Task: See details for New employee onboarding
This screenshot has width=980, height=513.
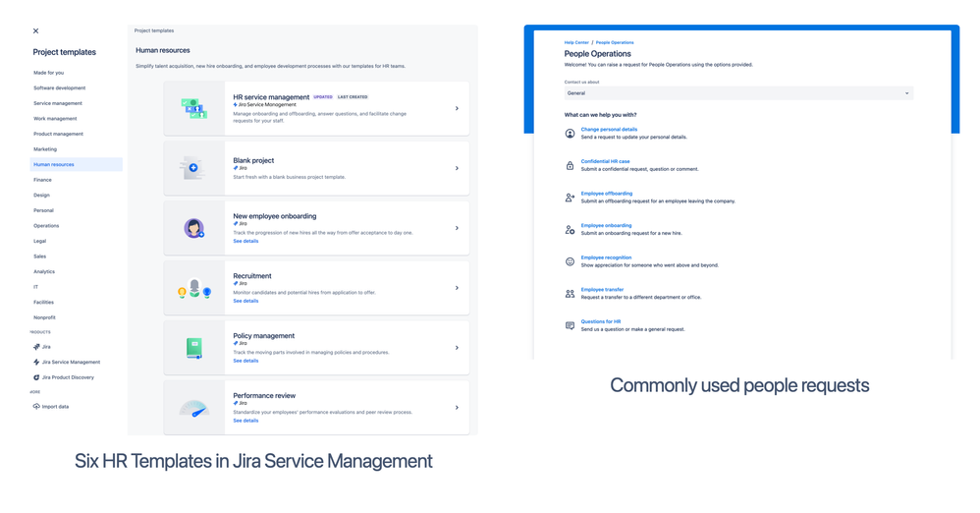Action: point(245,242)
